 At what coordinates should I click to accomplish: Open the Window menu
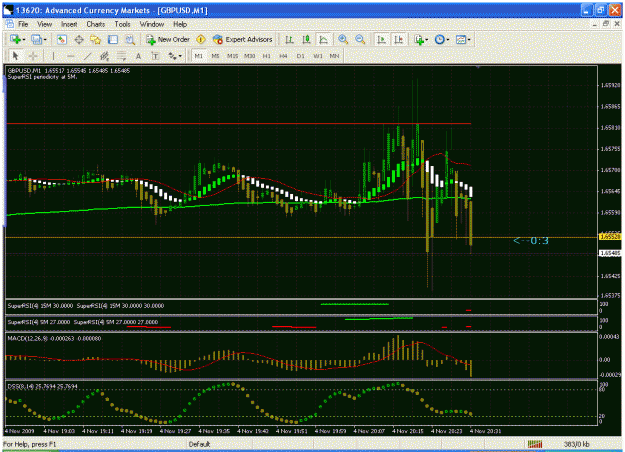coord(151,24)
